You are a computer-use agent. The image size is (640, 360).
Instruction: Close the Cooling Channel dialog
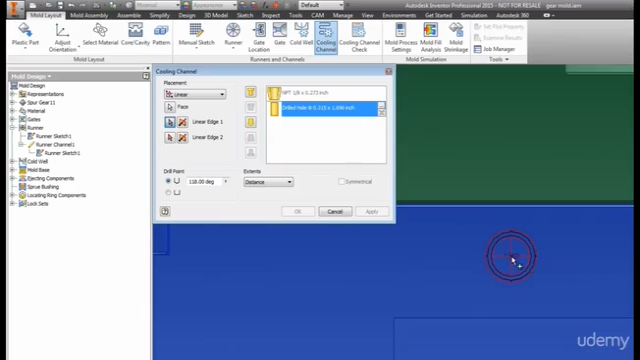click(x=389, y=71)
